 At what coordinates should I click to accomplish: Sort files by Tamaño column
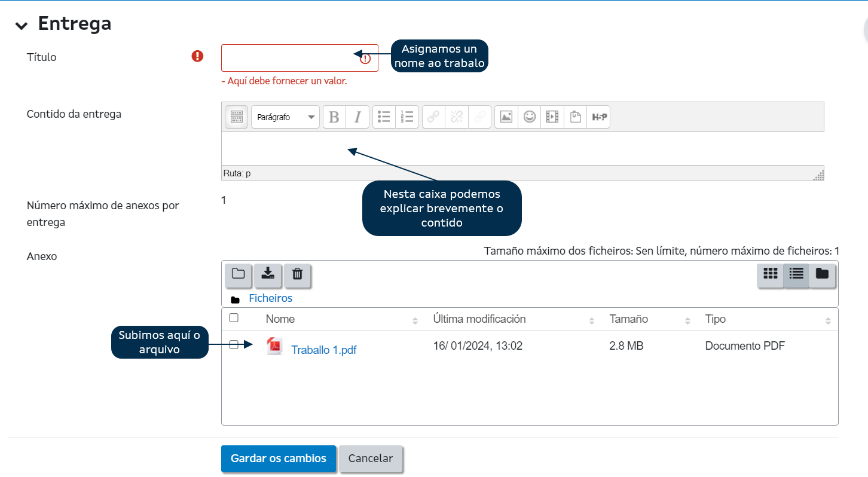pos(628,319)
